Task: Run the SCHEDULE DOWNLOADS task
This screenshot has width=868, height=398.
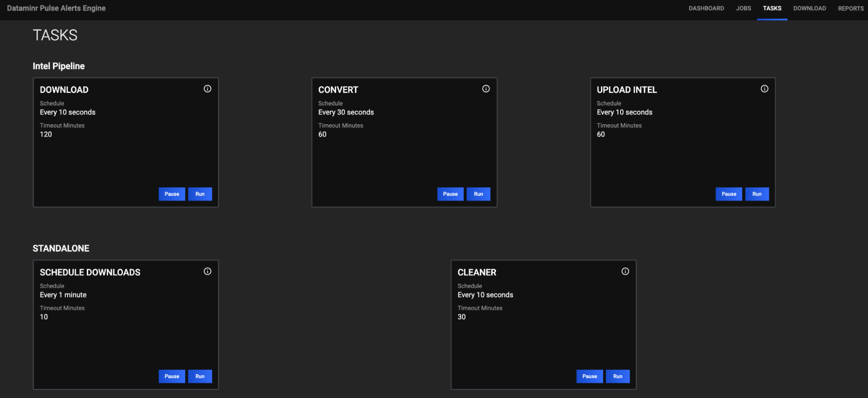Action: (200, 376)
